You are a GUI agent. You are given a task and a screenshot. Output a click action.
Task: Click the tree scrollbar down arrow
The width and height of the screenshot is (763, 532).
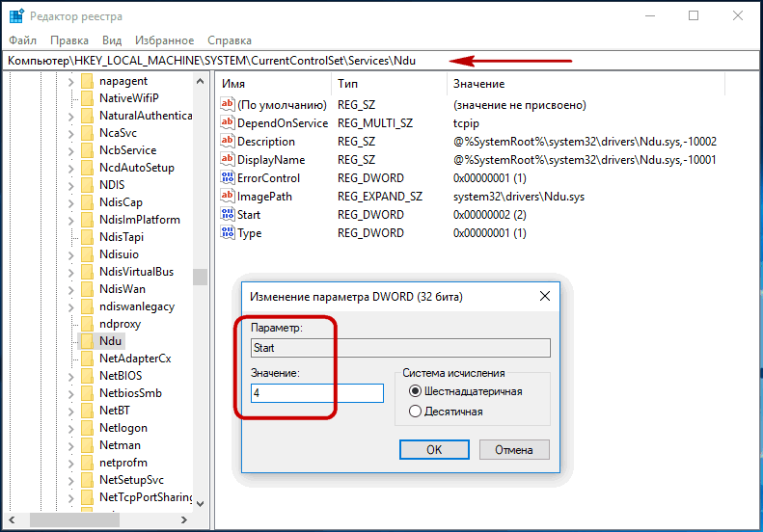pyautogui.click(x=200, y=504)
